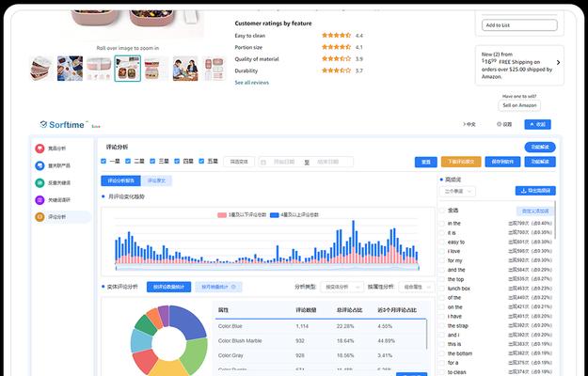Screen dimensions: 588x376
Task: Tick the 'the bottom' keyword checkbox
Action: pos(442,353)
